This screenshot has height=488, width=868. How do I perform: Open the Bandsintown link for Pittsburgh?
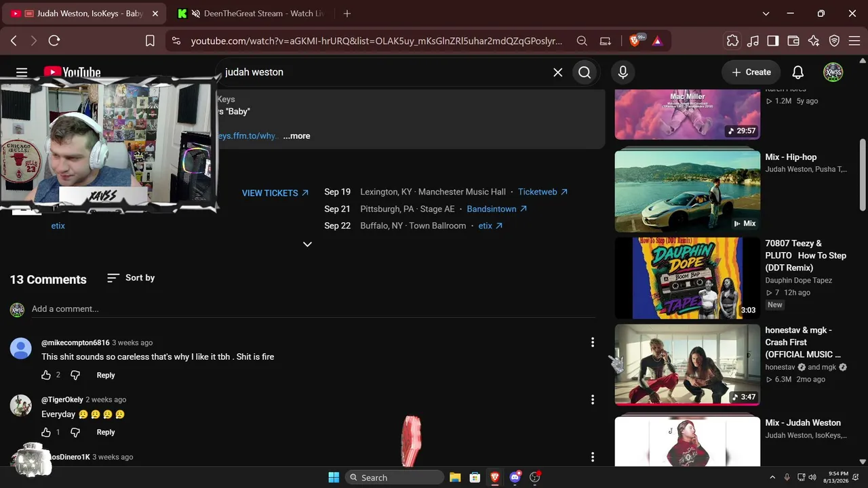point(497,209)
